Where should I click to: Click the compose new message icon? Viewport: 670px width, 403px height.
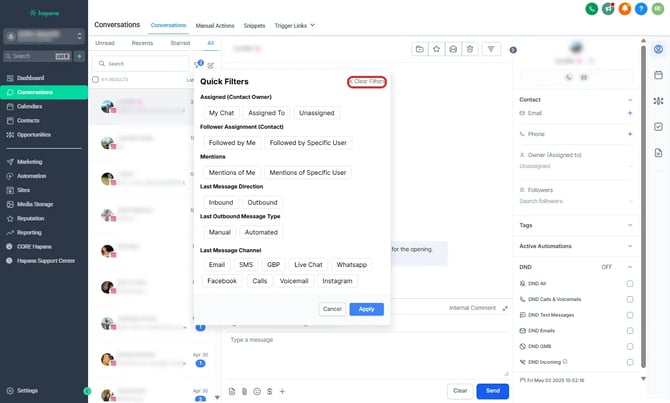[211, 64]
